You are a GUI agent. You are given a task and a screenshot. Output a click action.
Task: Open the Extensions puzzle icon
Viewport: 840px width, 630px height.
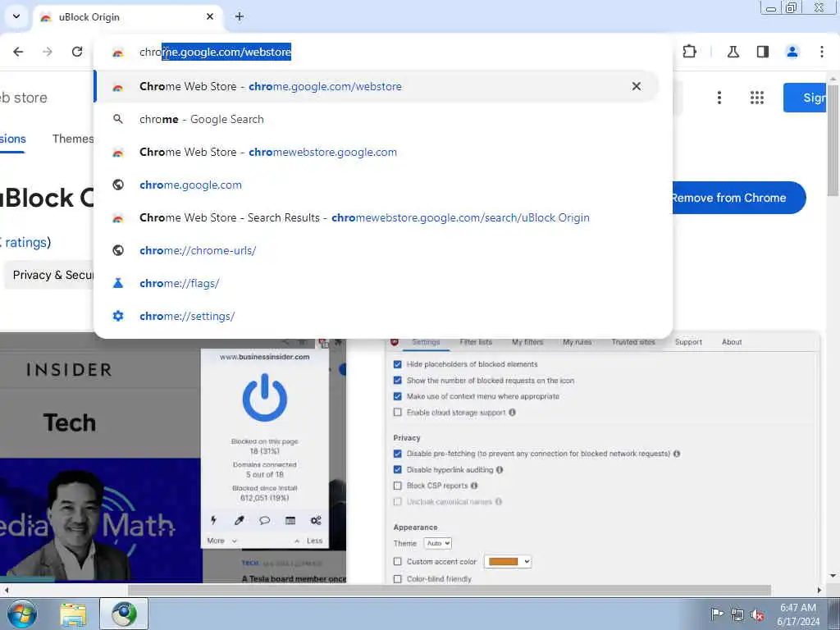coord(689,52)
